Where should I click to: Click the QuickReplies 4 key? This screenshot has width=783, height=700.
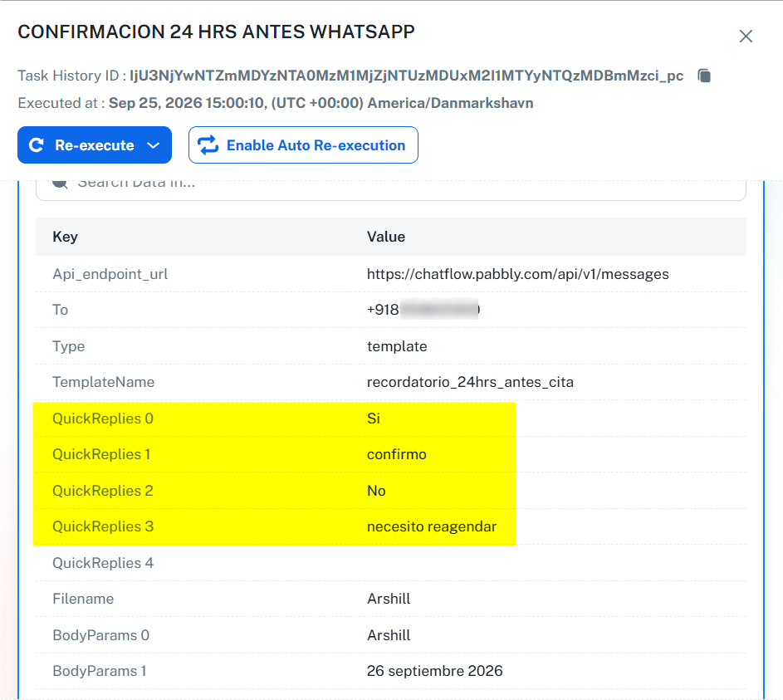103,563
